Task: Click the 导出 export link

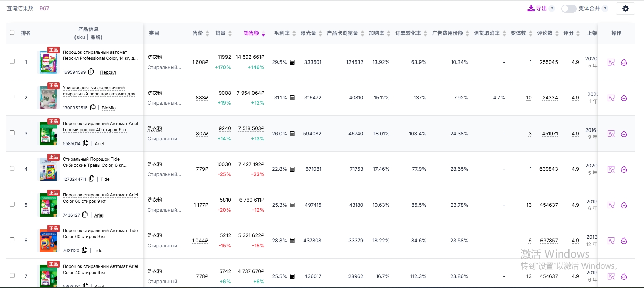Action: (541, 9)
